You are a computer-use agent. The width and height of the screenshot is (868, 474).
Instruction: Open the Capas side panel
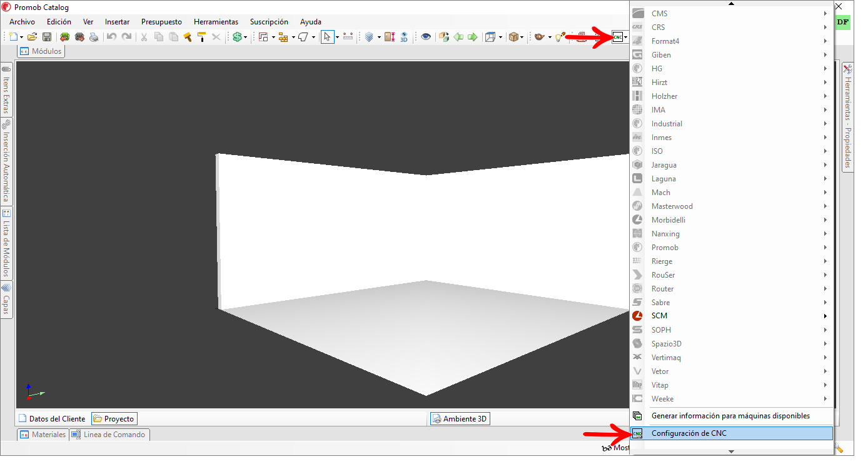click(6, 299)
